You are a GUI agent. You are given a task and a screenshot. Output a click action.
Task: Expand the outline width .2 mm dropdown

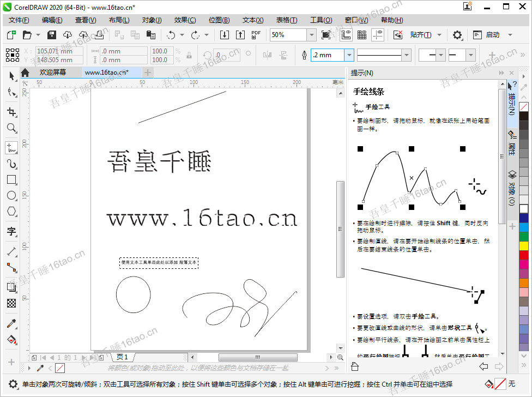[349, 55]
